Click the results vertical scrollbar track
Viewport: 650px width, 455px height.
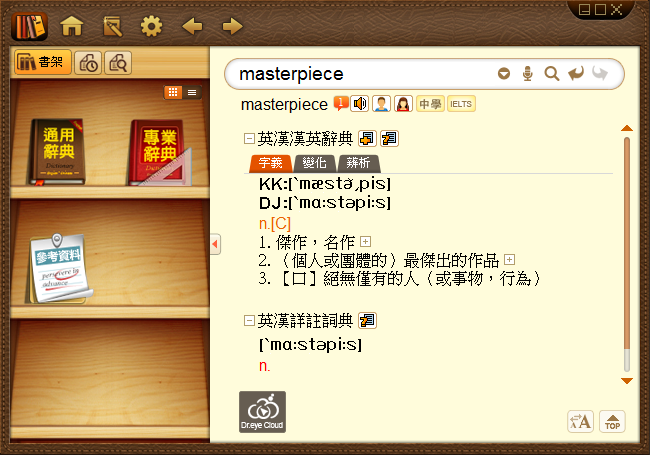(627, 254)
